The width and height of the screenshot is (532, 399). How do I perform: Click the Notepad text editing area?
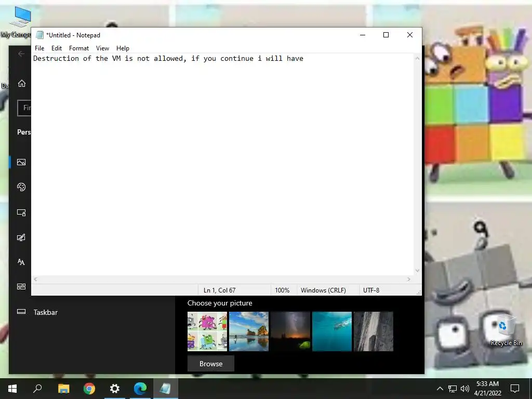click(222, 165)
